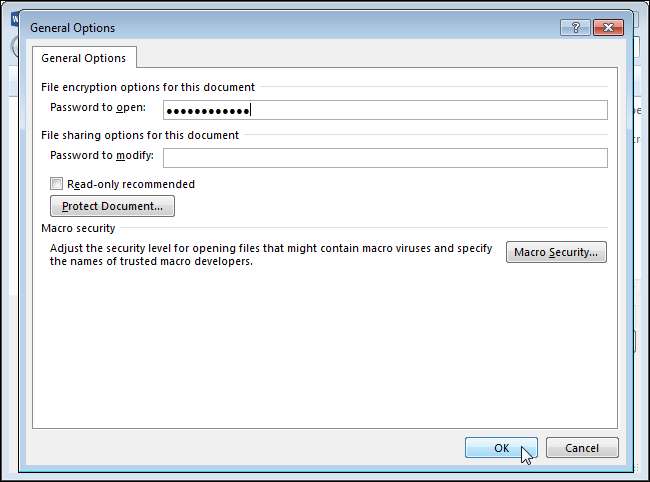Image resolution: width=650 pixels, height=482 pixels.
Task: Click the 'Password to modify:' label
Action: (x=101, y=155)
